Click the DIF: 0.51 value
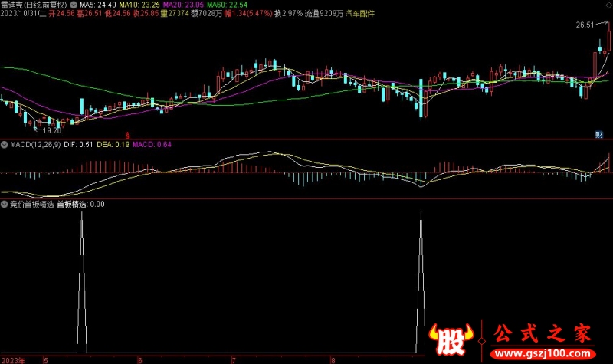This screenshot has height=364, width=613. [78, 145]
